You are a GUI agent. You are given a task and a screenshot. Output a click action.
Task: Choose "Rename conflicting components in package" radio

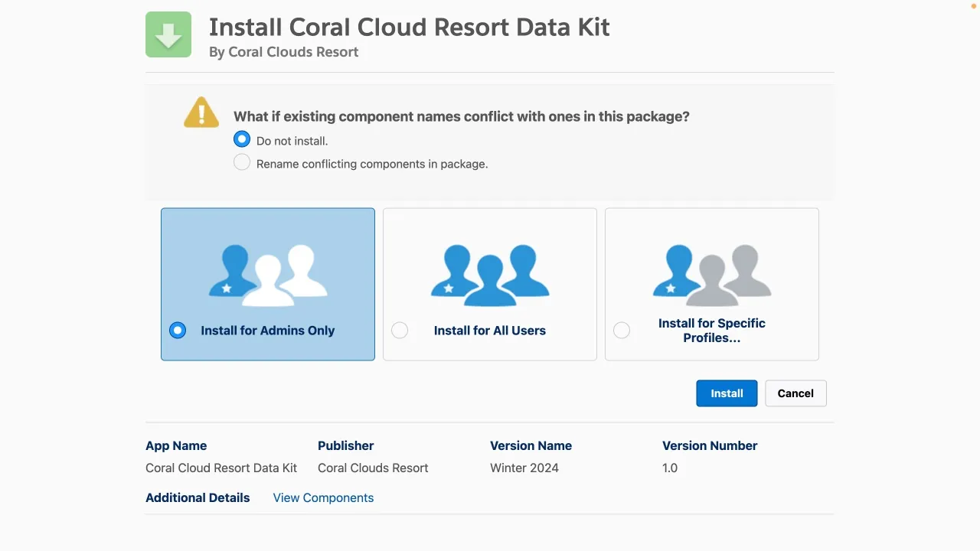tap(242, 162)
